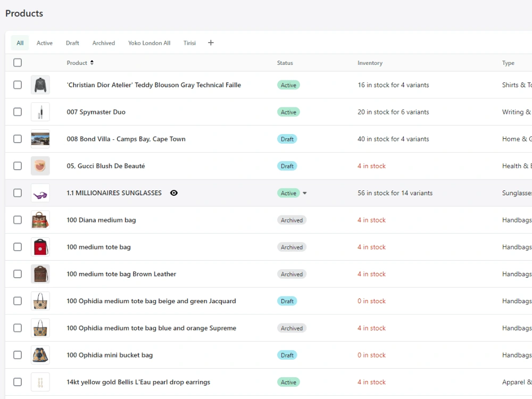The width and height of the screenshot is (532, 399).
Task: Open the Christian Dior Atelier Teddy Blouson product
Action: coord(154,85)
